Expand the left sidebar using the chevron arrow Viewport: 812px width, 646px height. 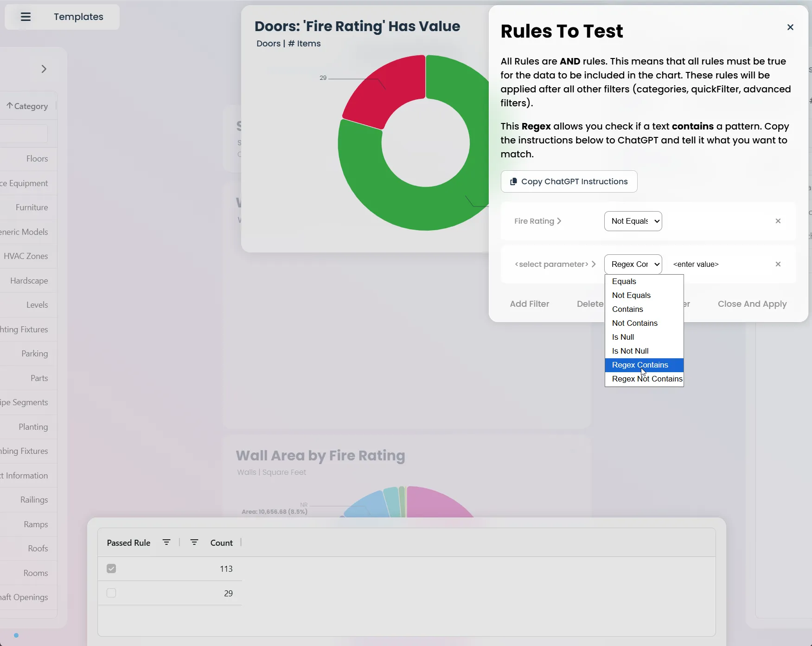click(x=44, y=68)
